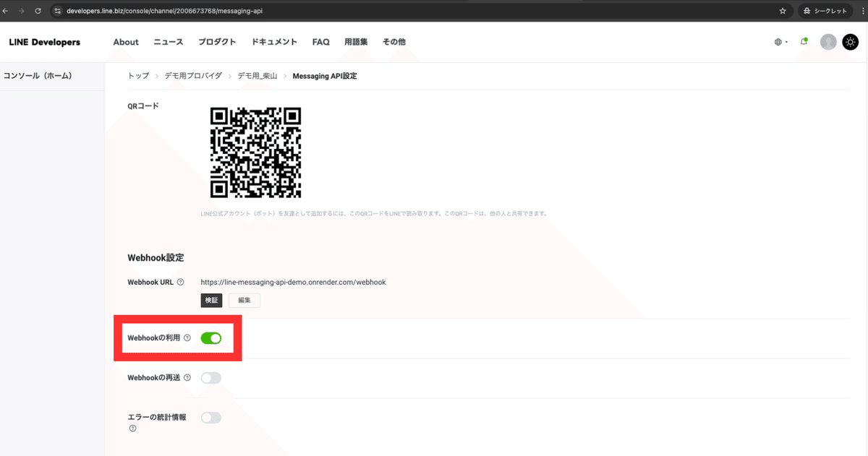Open the プロダクト menu item
868x456 pixels.
tap(217, 42)
